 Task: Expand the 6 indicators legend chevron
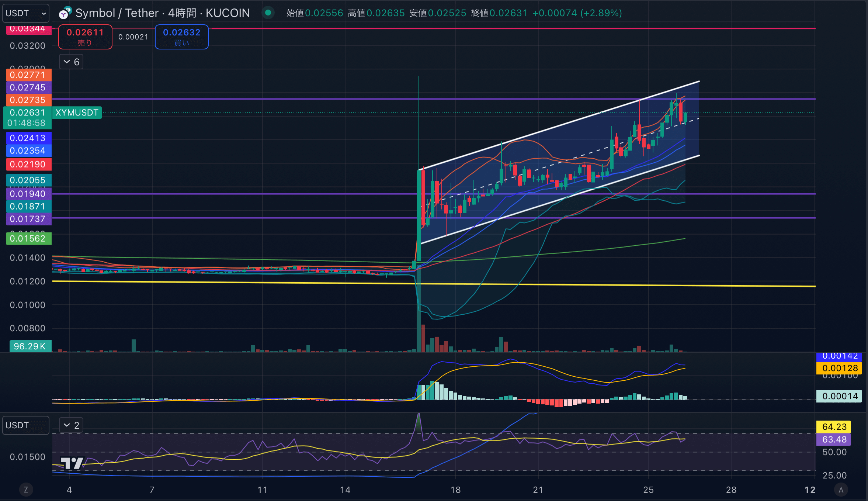[71, 62]
